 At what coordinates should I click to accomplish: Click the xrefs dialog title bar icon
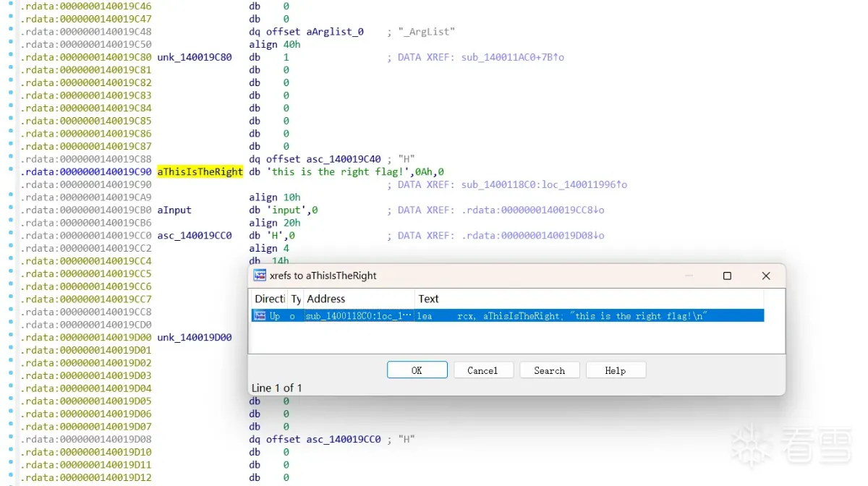260,276
